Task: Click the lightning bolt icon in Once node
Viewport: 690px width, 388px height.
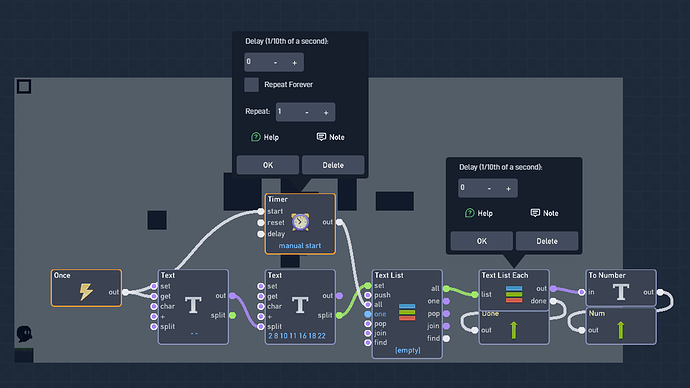Action: click(x=86, y=292)
